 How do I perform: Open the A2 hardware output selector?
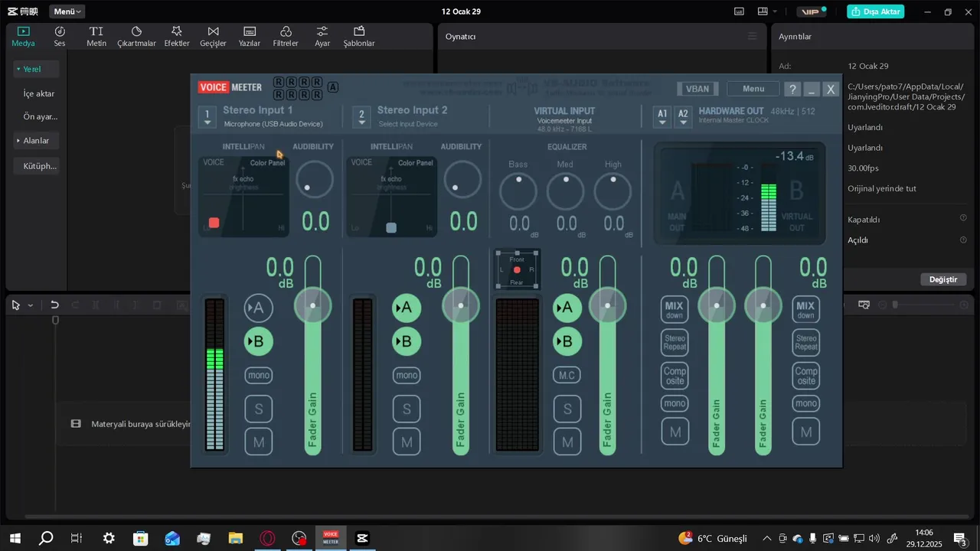coord(683,116)
